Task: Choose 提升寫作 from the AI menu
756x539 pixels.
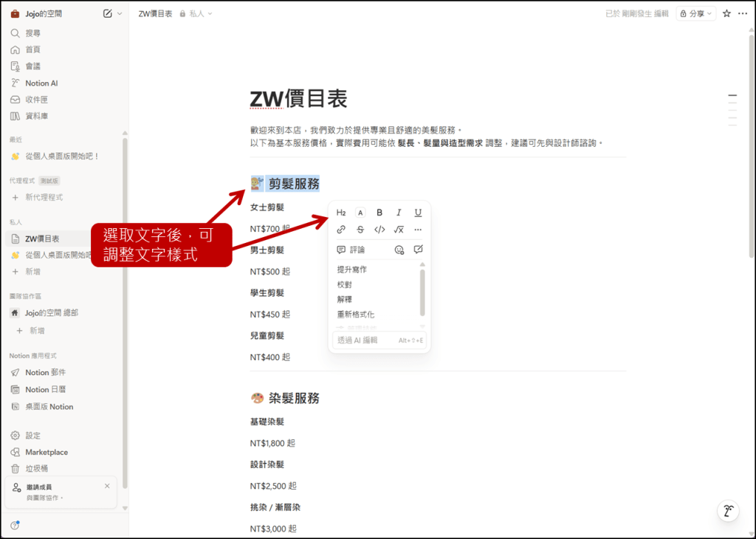Action: click(352, 269)
